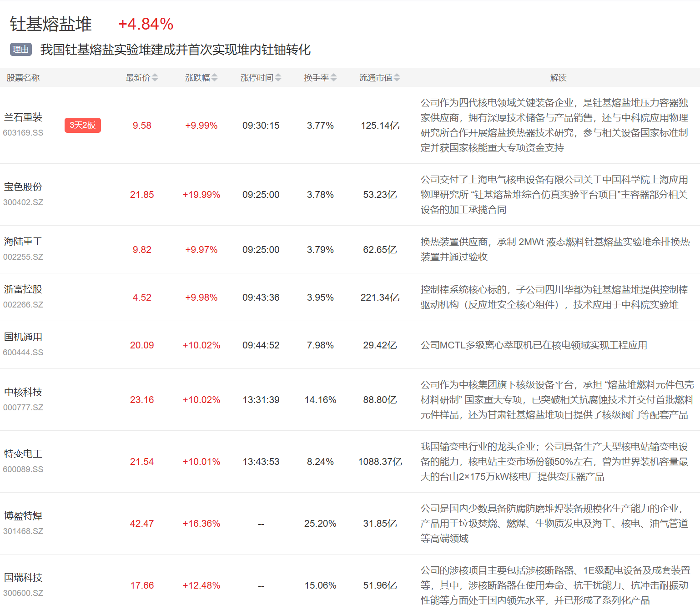Open the 兰石重装 stock link
Image resolution: width=700 pixels, height=615 pixels.
coord(23,117)
